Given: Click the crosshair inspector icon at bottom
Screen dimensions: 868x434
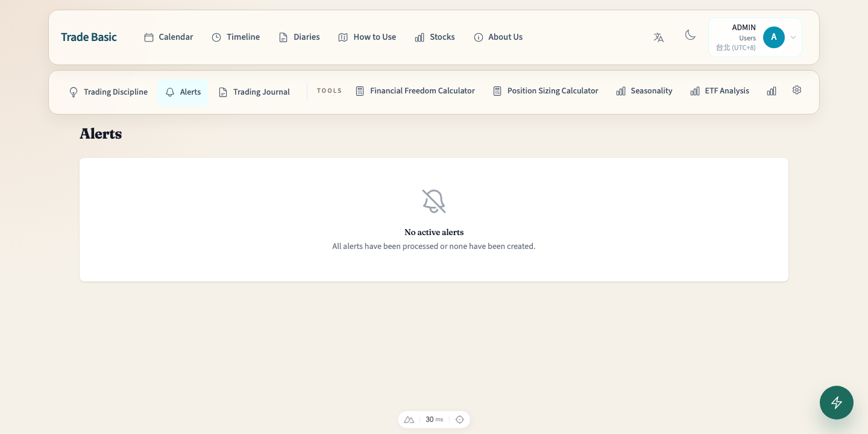Looking at the screenshot, I should point(460,420).
